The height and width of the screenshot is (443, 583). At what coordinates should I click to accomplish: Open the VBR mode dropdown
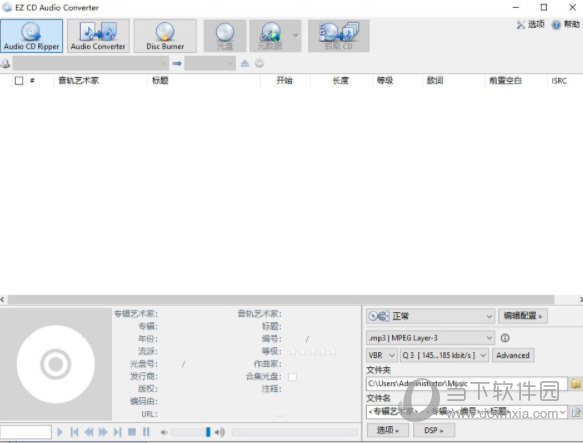382,356
